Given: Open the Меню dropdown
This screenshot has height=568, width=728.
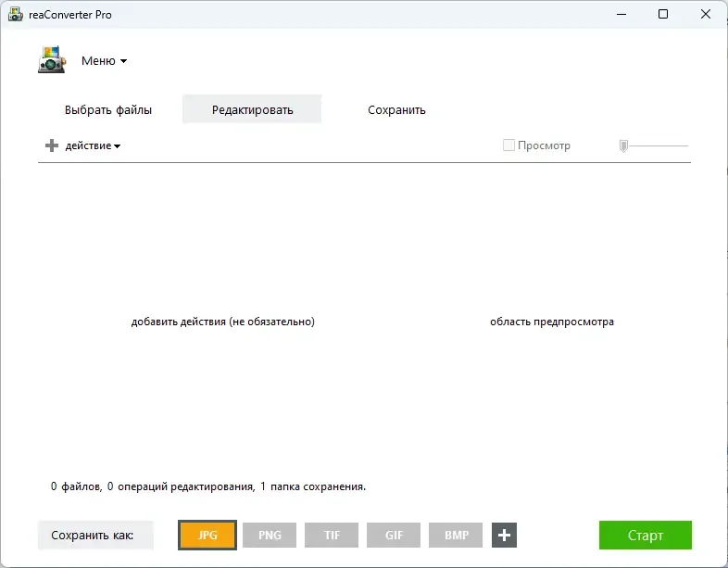Looking at the screenshot, I should pyautogui.click(x=104, y=61).
